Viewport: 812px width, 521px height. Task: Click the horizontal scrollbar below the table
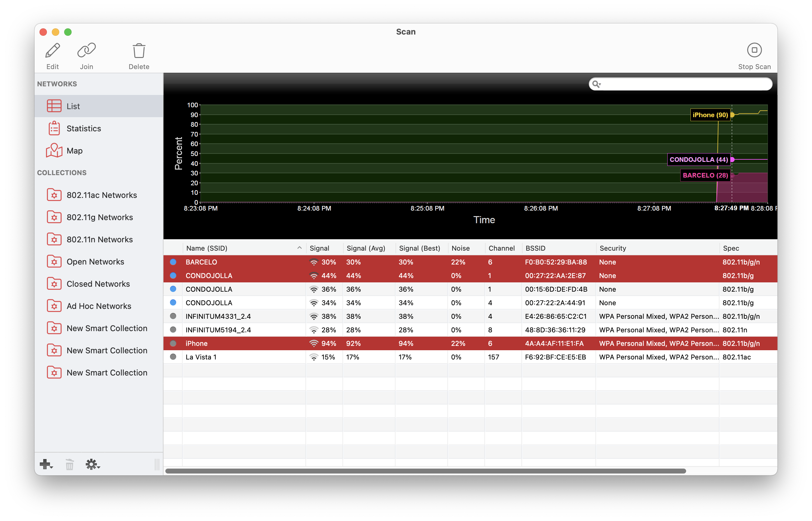point(425,471)
